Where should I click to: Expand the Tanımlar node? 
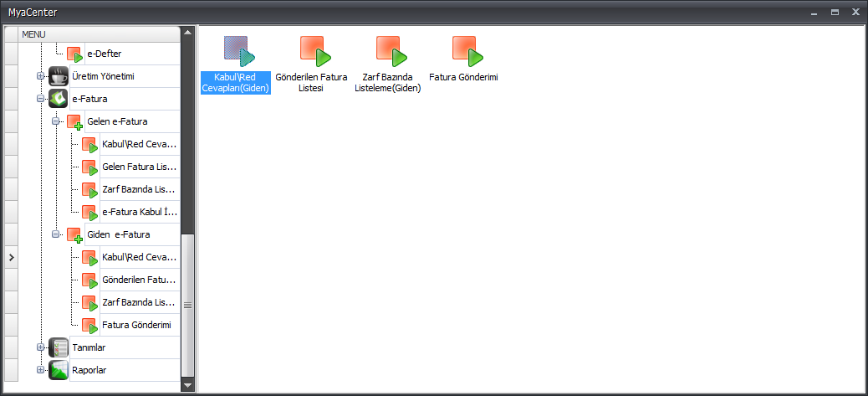[40, 347]
